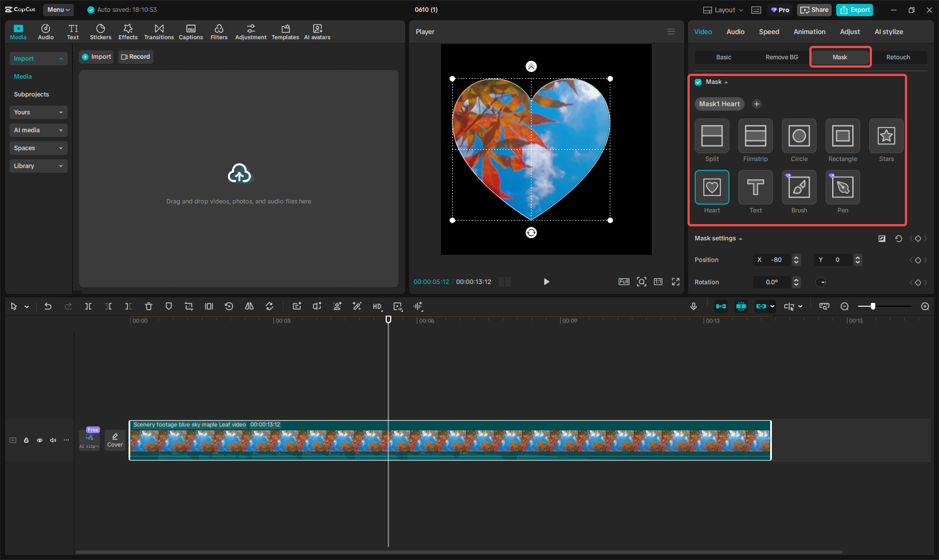Click the Export button
939x560 pixels.
pyautogui.click(x=855, y=10)
